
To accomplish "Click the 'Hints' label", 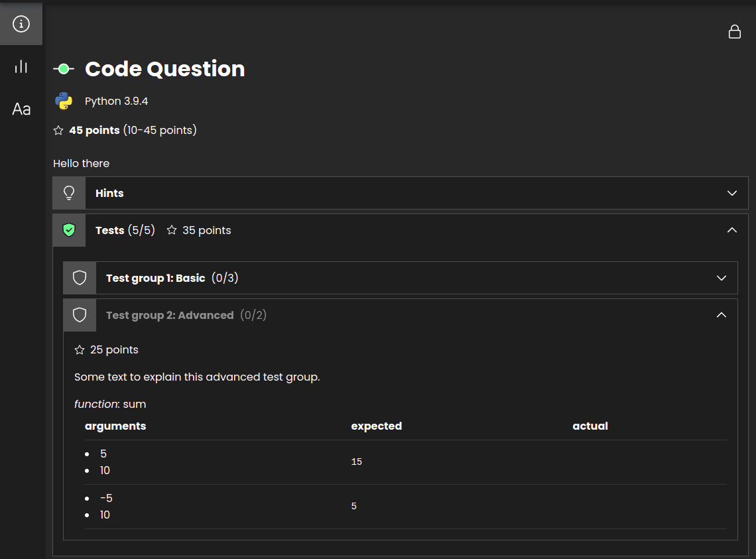I will coord(109,193).
